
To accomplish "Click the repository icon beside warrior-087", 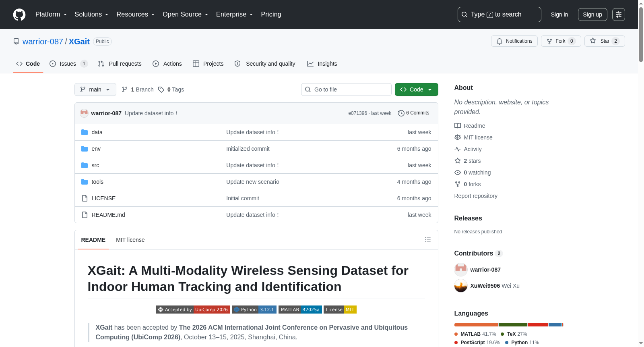I will point(16,42).
